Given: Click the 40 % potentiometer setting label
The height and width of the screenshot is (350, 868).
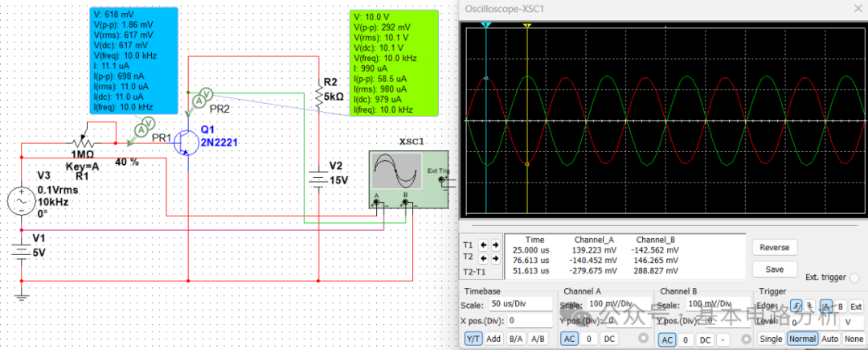Looking at the screenshot, I should tap(127, 163).
